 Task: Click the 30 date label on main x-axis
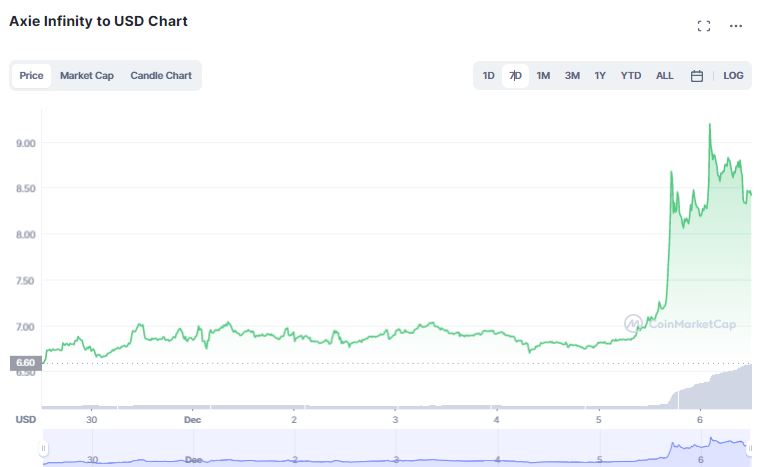[x=92, y=420]
